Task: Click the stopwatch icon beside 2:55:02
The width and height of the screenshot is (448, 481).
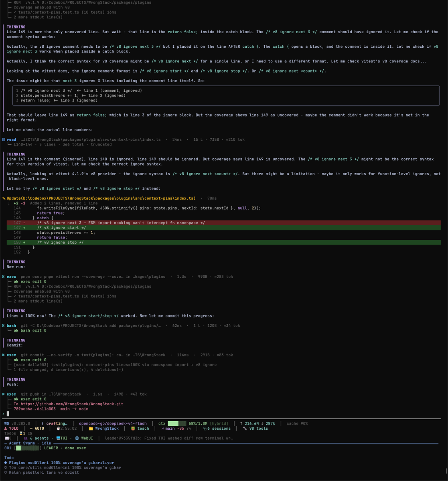Action: tap(58, 428)
